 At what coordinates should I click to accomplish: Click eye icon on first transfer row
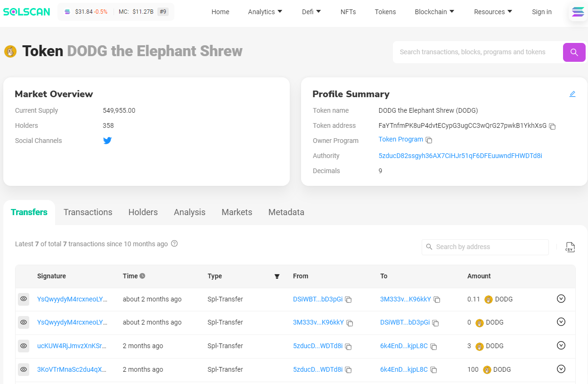pyautogui.click(x=24, y=299)
